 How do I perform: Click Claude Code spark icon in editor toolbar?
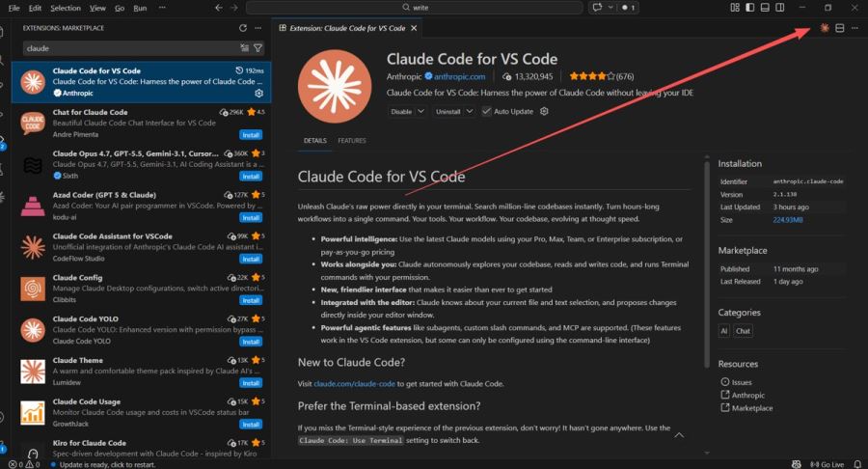(825, 28)
